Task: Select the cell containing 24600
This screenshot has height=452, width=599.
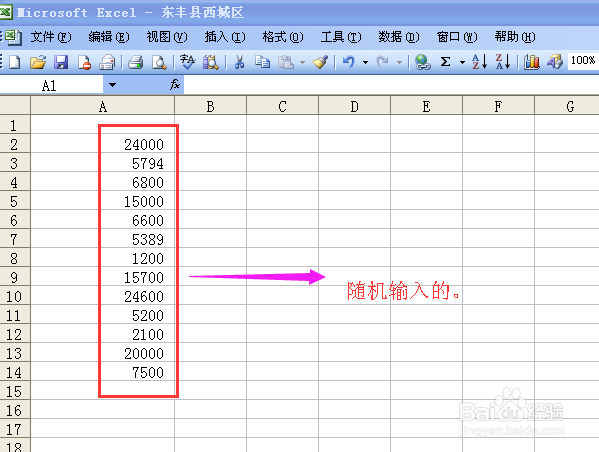Action: [x=102, y=296]
